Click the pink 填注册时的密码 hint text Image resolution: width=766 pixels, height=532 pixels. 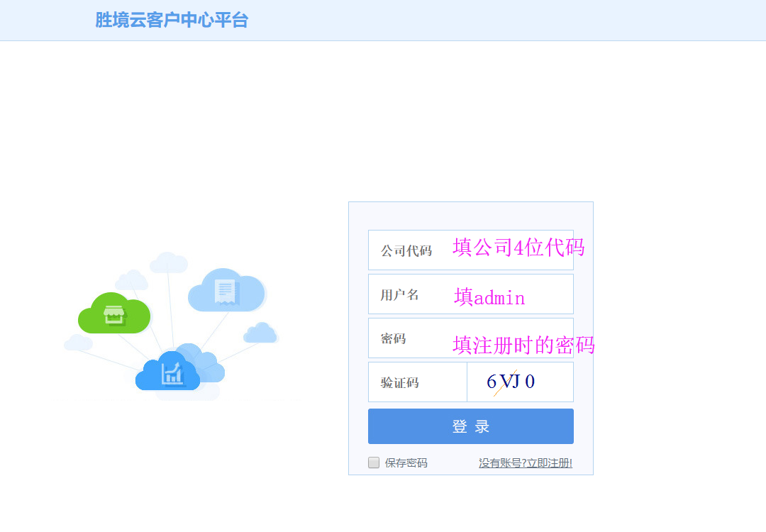pyautogui.click(x=523, y=345)
